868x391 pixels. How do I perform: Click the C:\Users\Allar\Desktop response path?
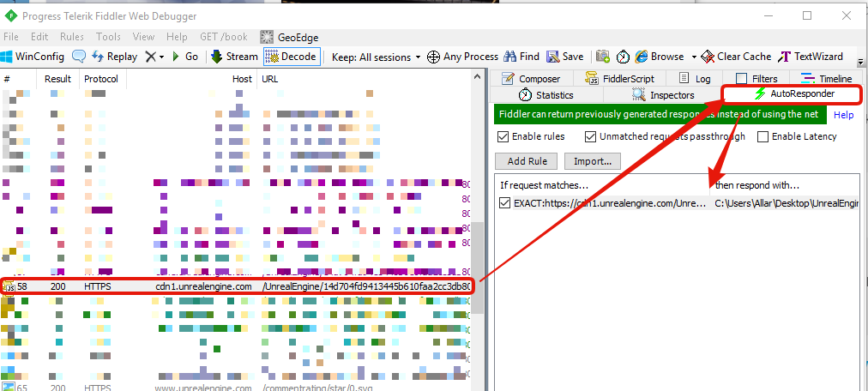tap(786, 203)
